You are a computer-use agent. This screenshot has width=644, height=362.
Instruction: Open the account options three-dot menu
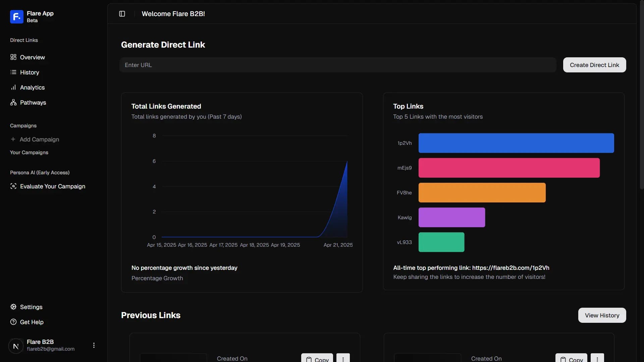pos(94,345)
